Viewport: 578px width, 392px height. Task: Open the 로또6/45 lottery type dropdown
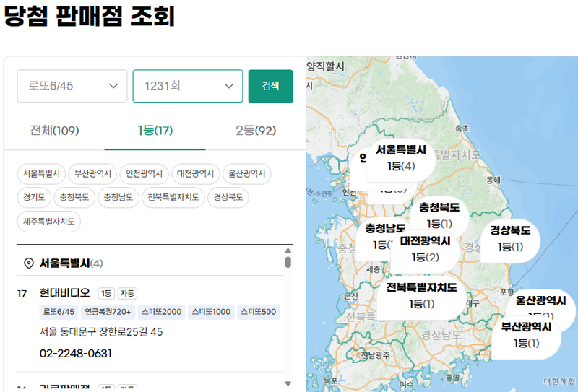[72, 86]
